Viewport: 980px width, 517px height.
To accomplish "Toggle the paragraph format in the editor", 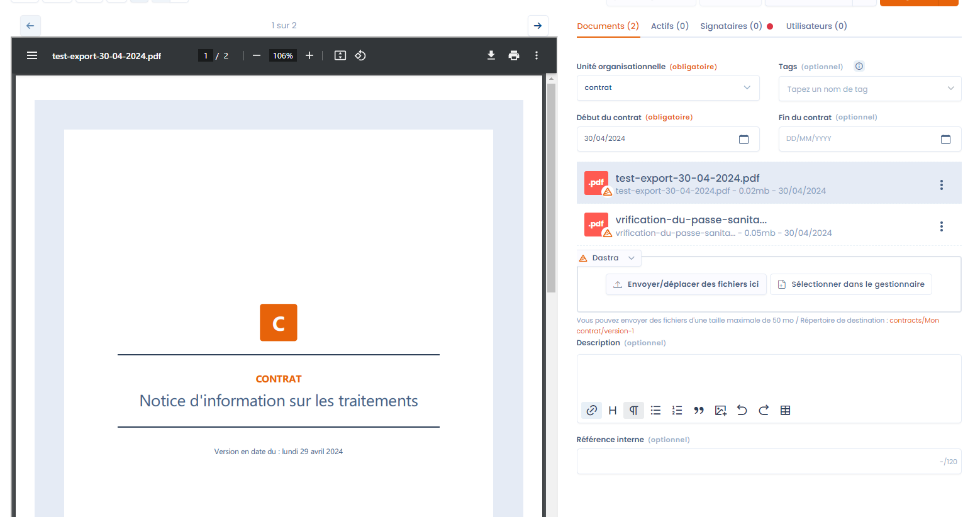I will pyautogui.click(x=634, y=411).
